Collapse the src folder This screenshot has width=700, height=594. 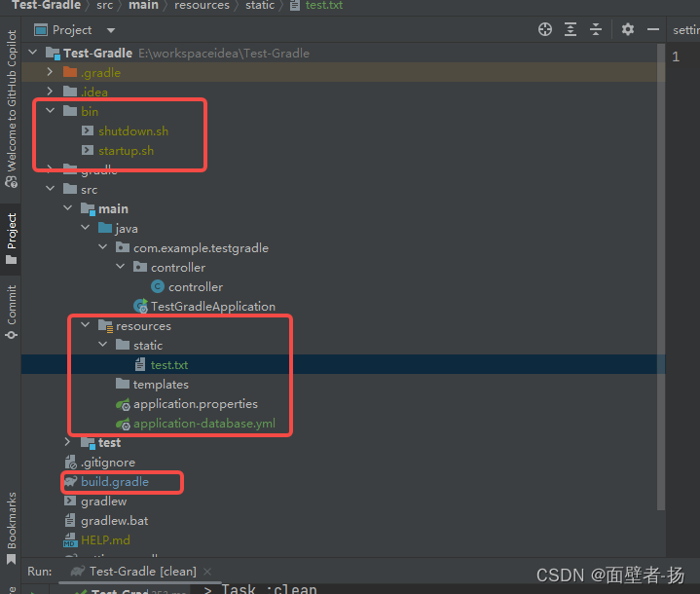pyautogui.click(x=50, y=189)
